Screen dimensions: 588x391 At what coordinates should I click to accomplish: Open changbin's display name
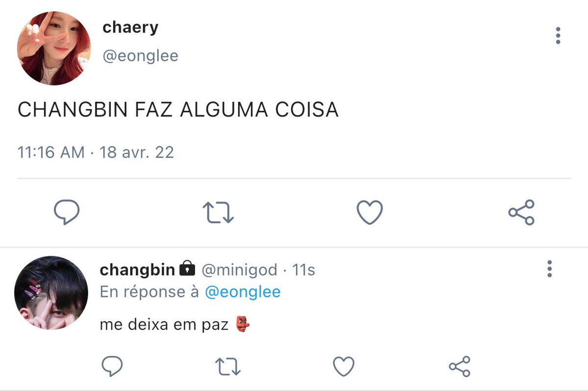(137, 269)
